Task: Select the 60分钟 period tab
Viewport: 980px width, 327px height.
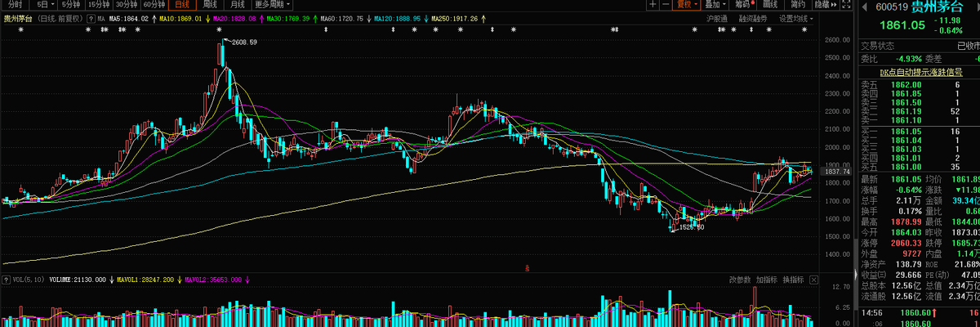Action: [x=154, y=4]
